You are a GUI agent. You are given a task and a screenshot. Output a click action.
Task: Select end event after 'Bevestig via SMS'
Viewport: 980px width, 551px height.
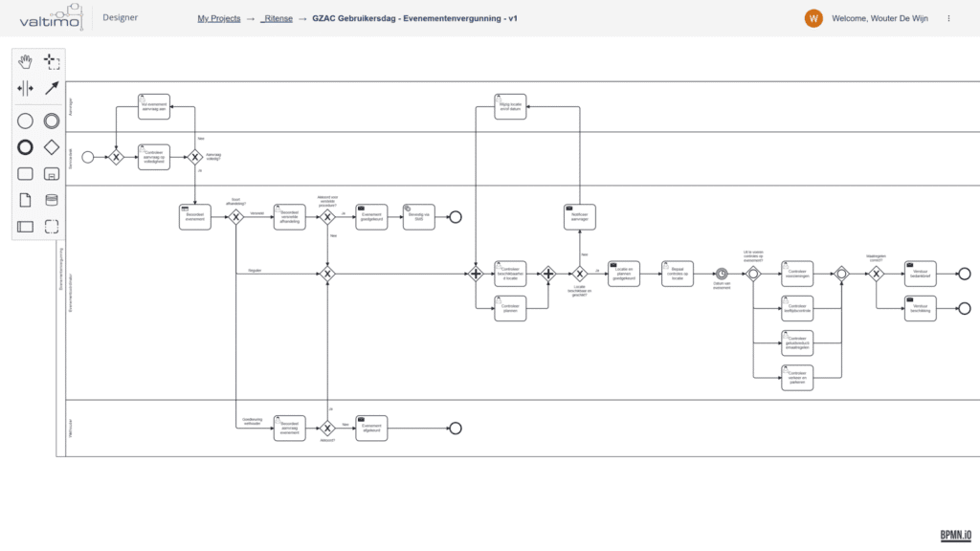coord(456,217)
